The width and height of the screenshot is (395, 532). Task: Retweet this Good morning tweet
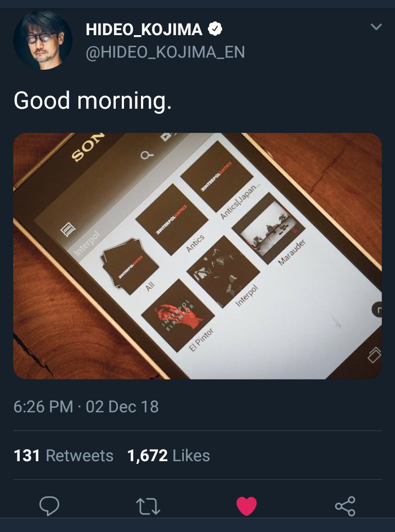148,506
